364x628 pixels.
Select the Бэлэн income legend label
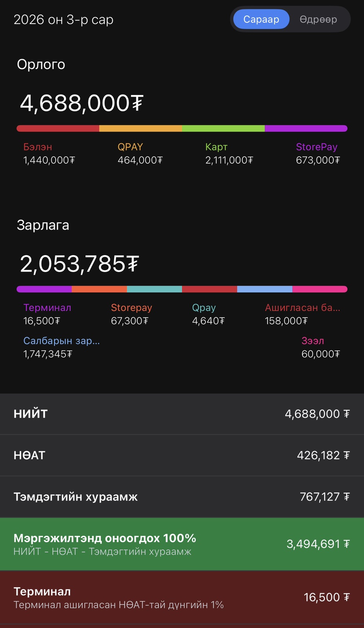pos(38,147)
